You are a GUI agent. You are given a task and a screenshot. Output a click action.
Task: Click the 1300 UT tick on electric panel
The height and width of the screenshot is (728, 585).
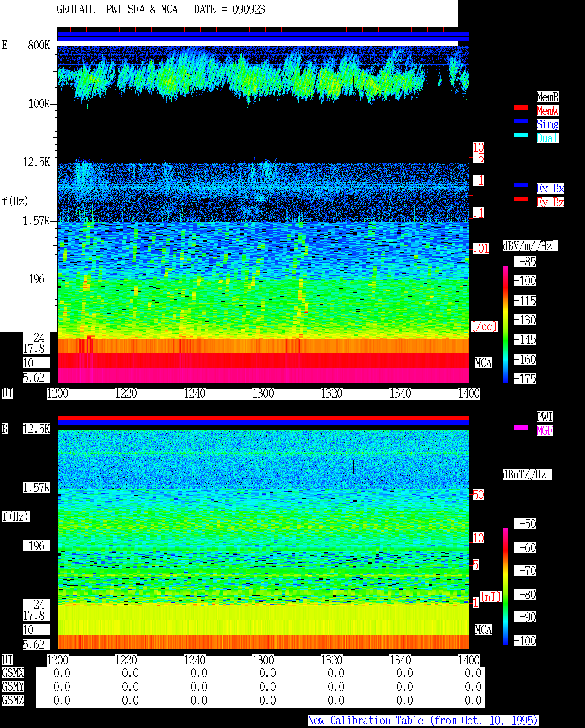pyautogui.click(x=263, y=393)
